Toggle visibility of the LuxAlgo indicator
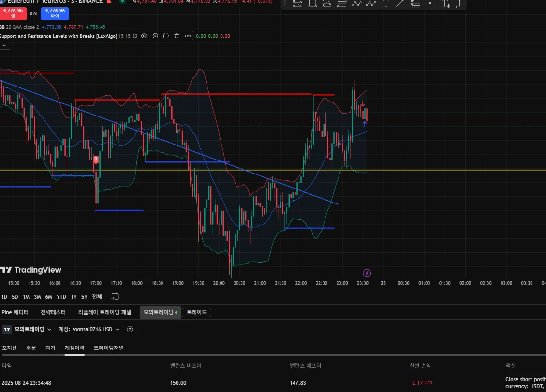This screenshot has width=546, height=392. 144,36
